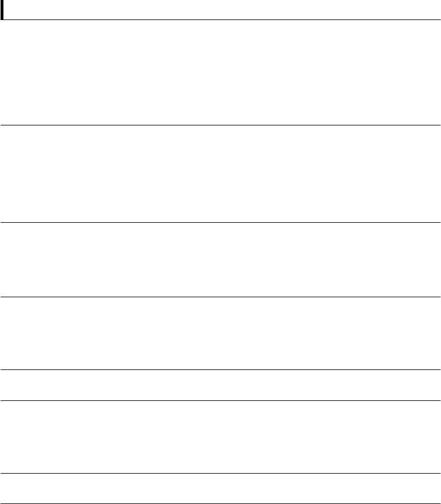Viewport: 441px width, 504px height.
Task: Click inside the first blank section below the header
Action: coord(220,73)
